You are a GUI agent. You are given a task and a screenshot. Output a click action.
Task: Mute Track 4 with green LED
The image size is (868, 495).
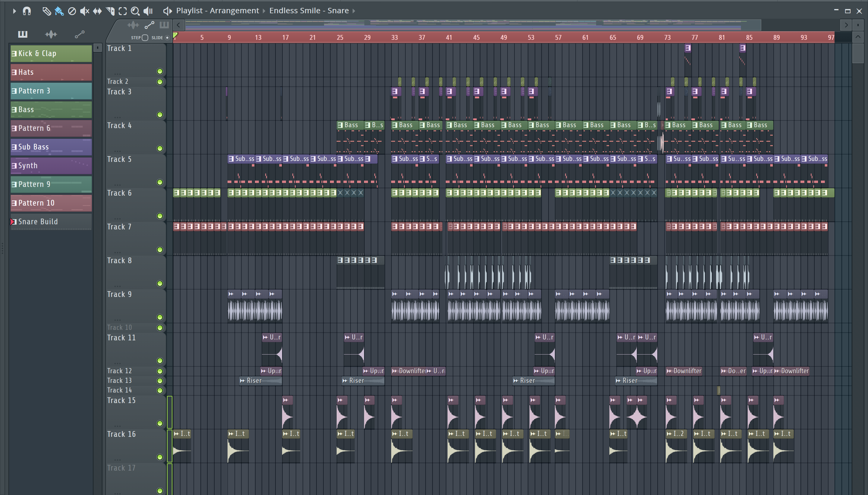pyautogui.click(x=160, y=149)
